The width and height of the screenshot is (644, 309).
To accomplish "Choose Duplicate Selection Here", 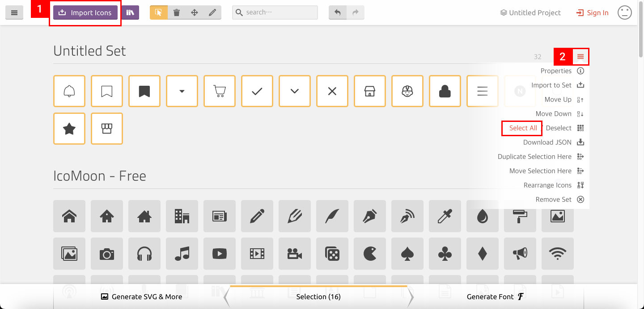I will click(x=541, y=157).
